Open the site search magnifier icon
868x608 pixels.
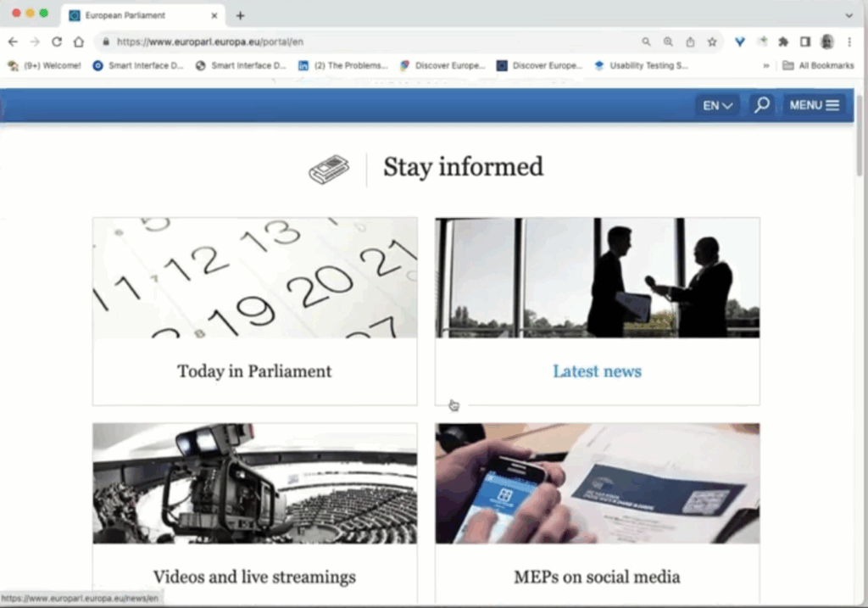pos(762,104)
